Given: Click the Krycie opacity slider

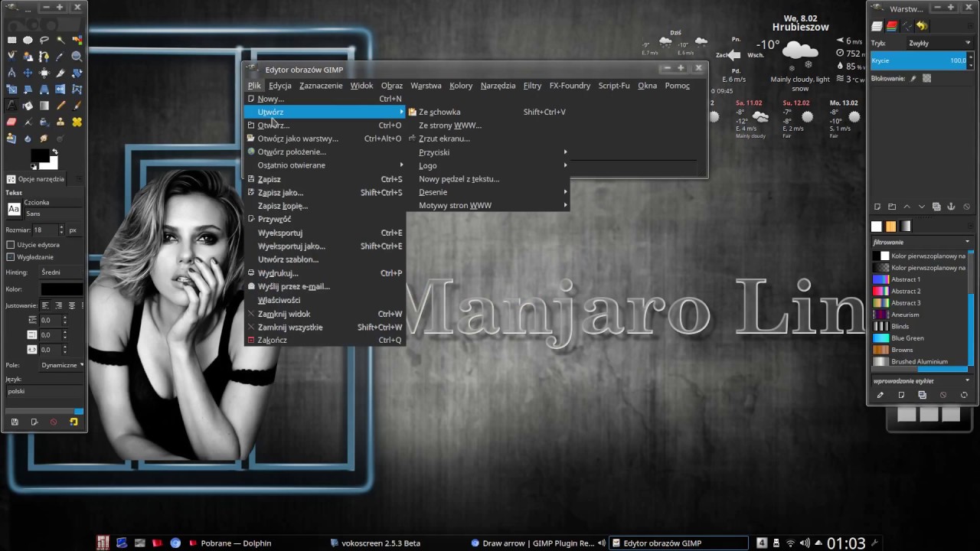Looking at the screenshot, I should point(919,60).
